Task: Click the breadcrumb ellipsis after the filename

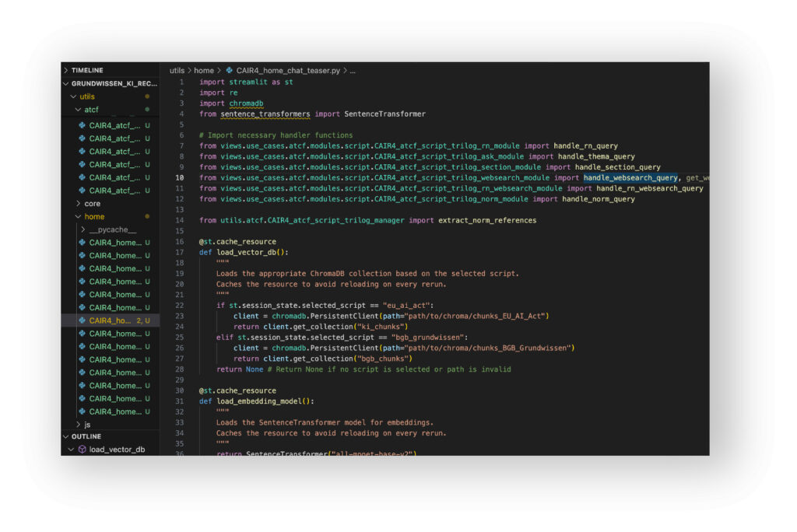Action: coord(353,71)
